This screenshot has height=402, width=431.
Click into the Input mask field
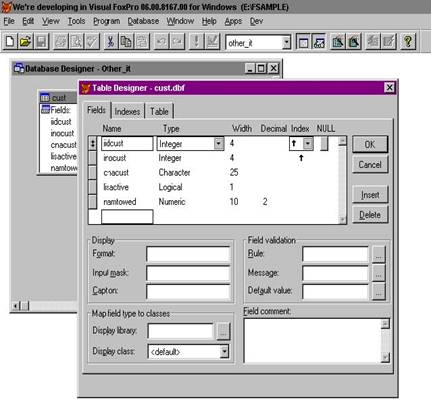(x=188, y=273)
